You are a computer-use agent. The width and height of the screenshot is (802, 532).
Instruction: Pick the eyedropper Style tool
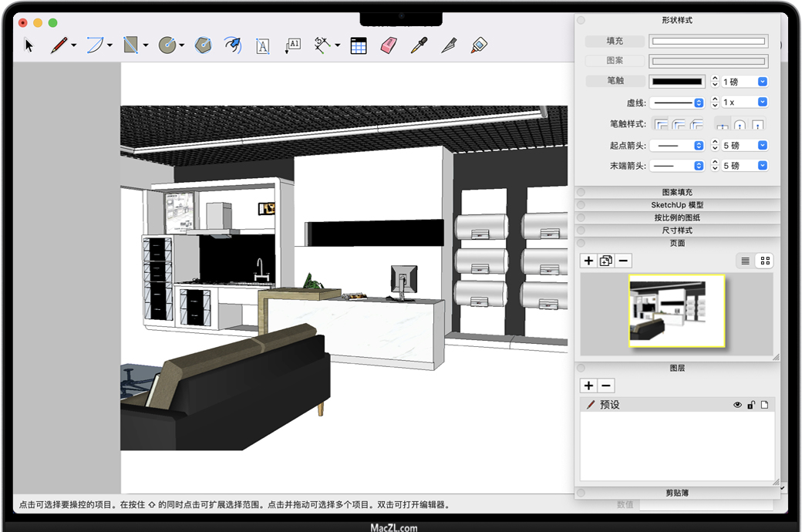coord(418,45)
